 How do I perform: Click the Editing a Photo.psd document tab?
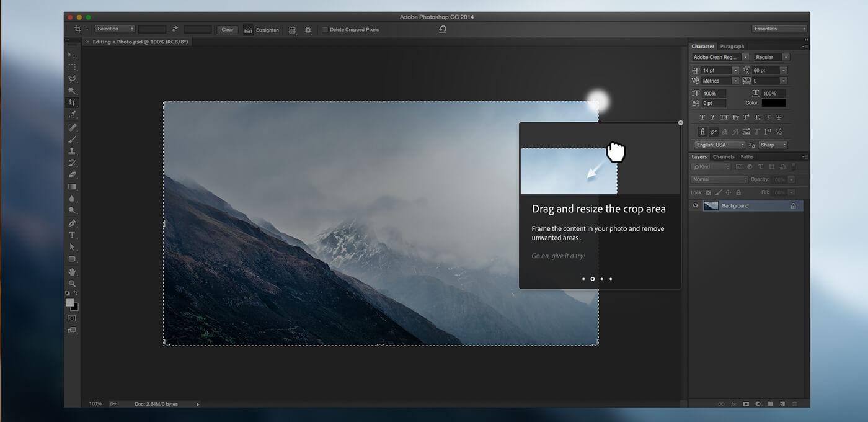138,42
